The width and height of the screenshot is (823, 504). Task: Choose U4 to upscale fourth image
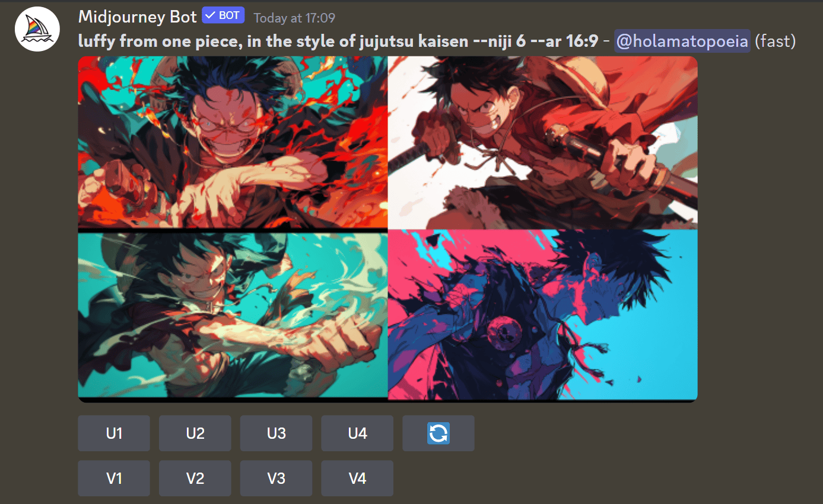click(357, 433)
